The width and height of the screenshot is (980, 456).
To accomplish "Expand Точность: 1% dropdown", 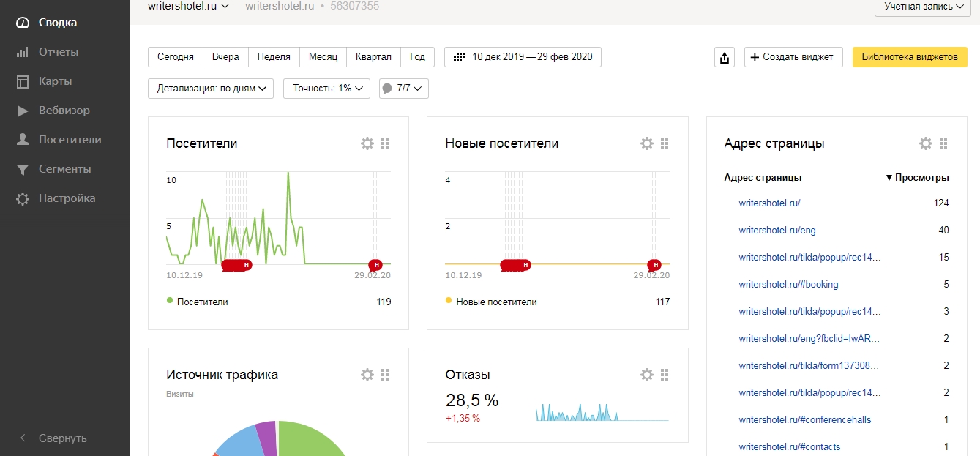I will [x=326, y=89].
